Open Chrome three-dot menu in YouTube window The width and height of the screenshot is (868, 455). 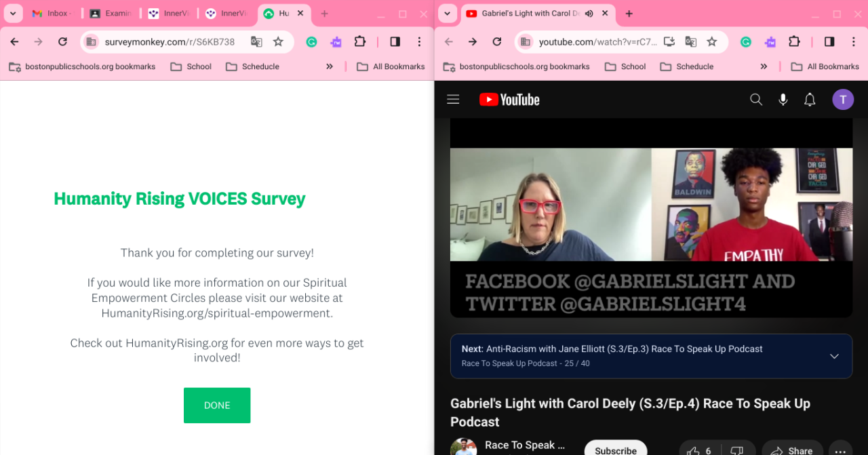(853, 42)
